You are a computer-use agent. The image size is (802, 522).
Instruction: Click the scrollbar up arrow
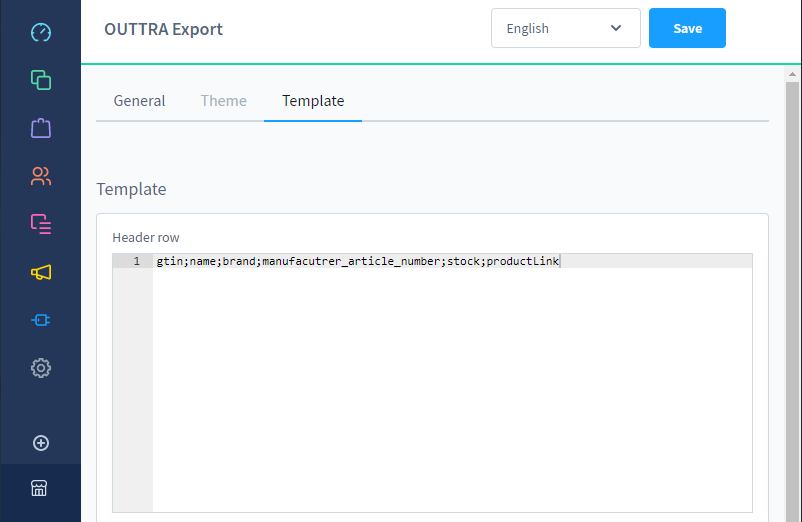[x=792, y=75]
